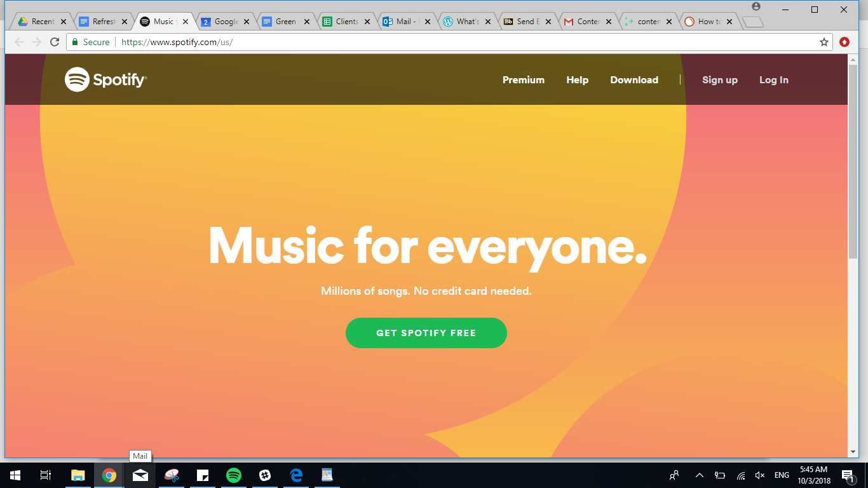868x488 pixels.
Task: Launch File Explorer from the taskbar
Action: tap(78, 475)
